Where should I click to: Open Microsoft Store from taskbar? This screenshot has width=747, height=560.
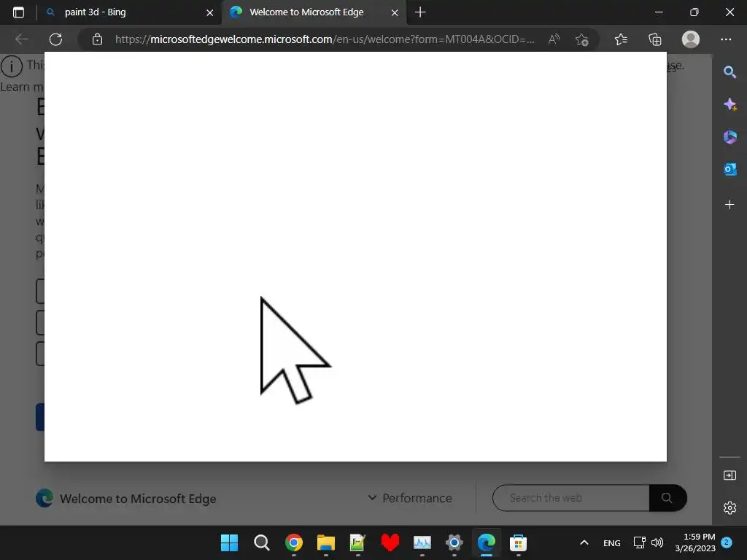519,542
